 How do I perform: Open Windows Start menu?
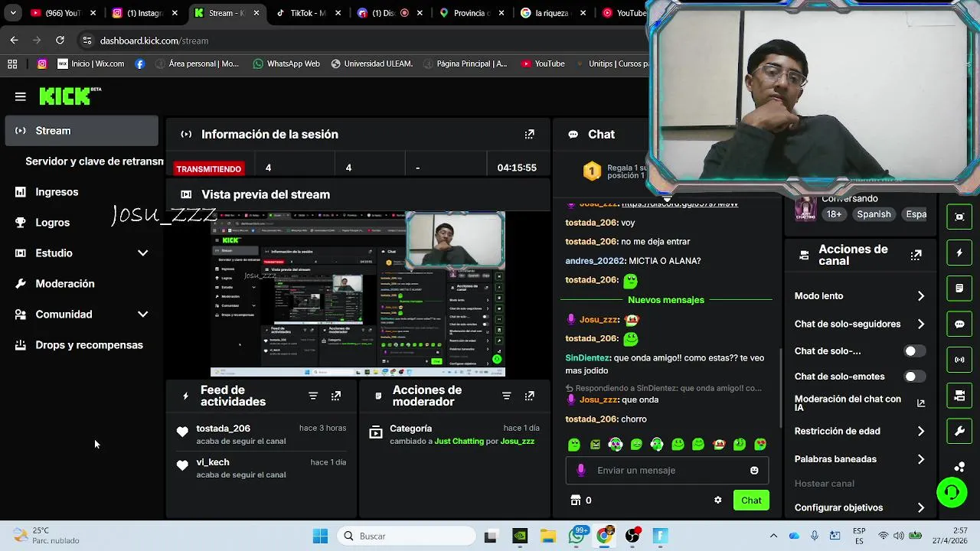coord(320,536)
